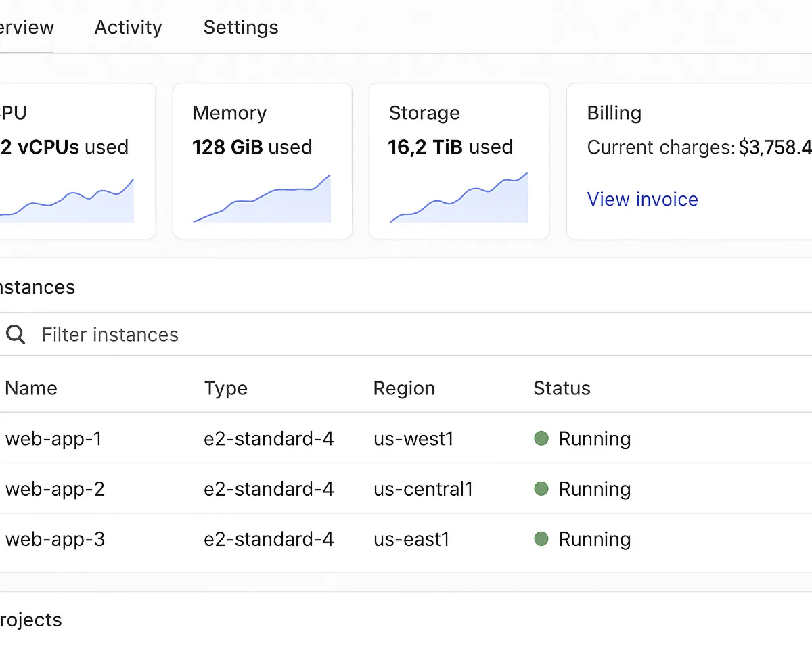
Task: Open the CPU usage chart
Action: [x=68, y=201]
